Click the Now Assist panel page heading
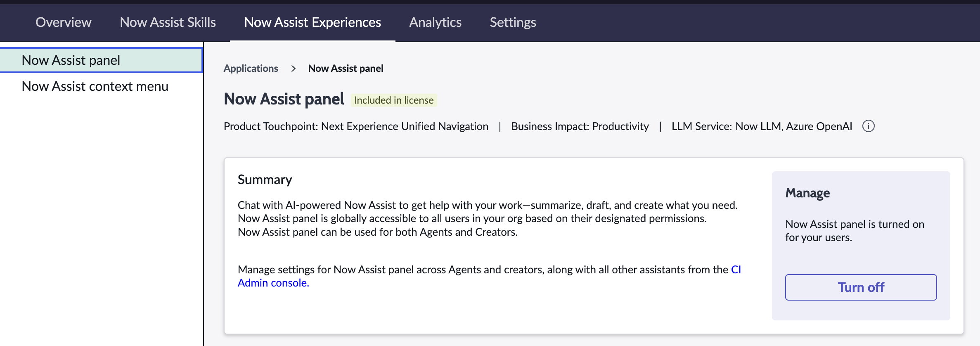Screen dimensions: 980x346 [284, 99]
